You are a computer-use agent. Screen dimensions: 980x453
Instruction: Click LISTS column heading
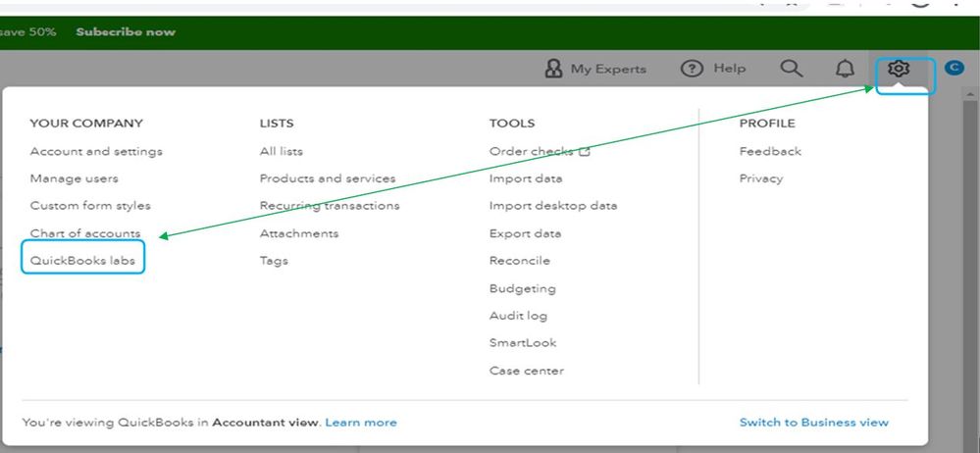coord(277,124)
